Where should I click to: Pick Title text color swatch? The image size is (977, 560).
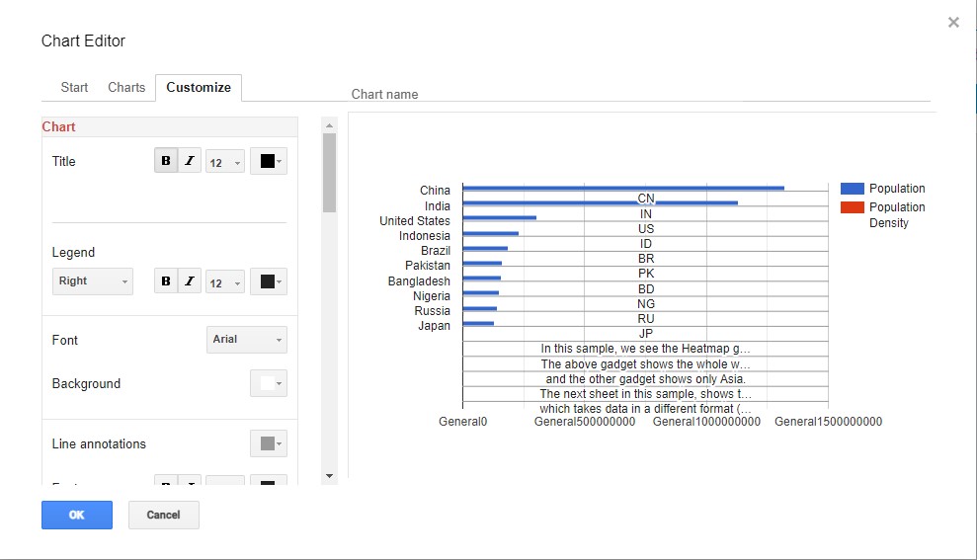pos(269,162)
